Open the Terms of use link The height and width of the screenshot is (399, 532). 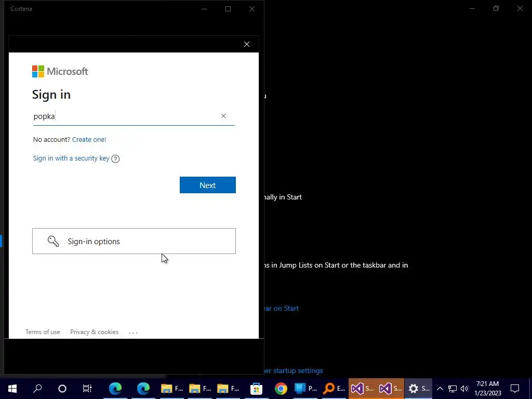pos(43,332)
